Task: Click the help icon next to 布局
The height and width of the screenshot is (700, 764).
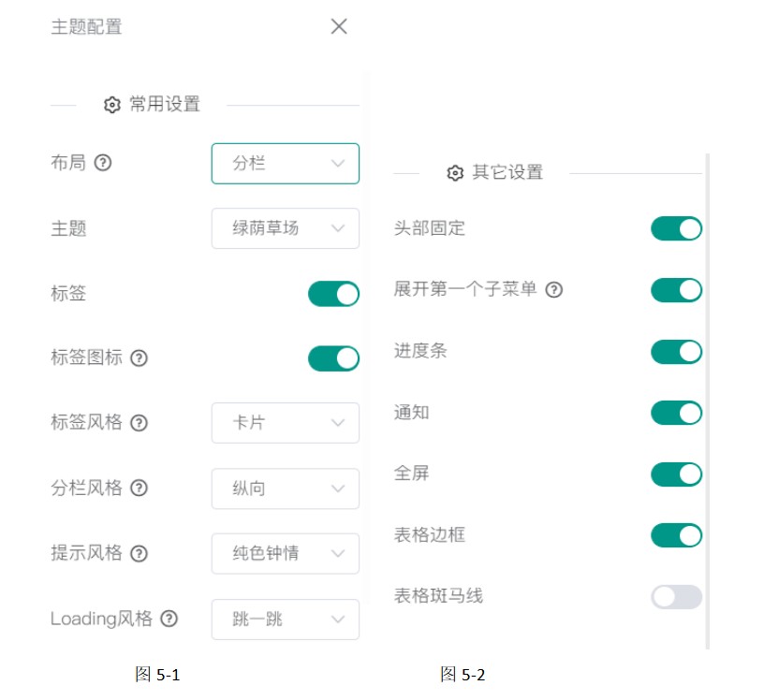Action: (x=103, y=163)
